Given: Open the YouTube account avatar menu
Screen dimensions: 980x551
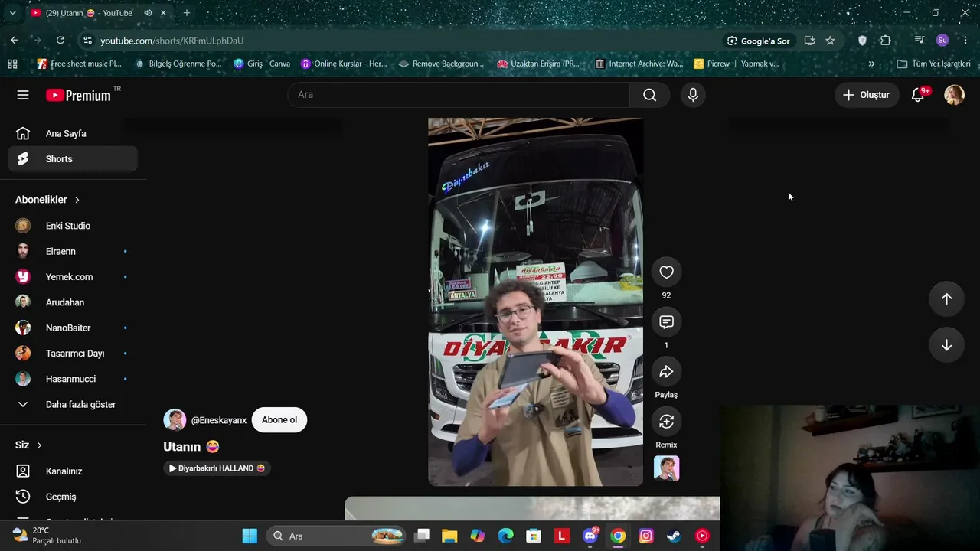Looking at the screenshot, I should [954, 95].
